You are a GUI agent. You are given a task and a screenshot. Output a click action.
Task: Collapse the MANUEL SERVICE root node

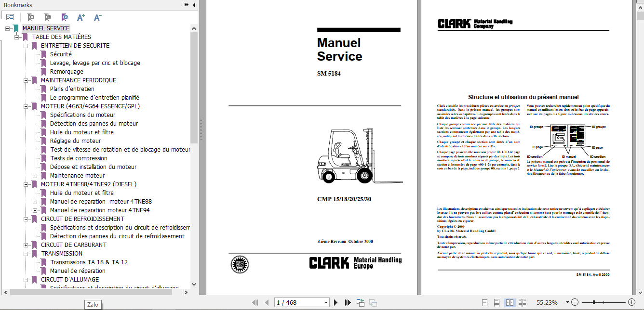pos(7,28)
